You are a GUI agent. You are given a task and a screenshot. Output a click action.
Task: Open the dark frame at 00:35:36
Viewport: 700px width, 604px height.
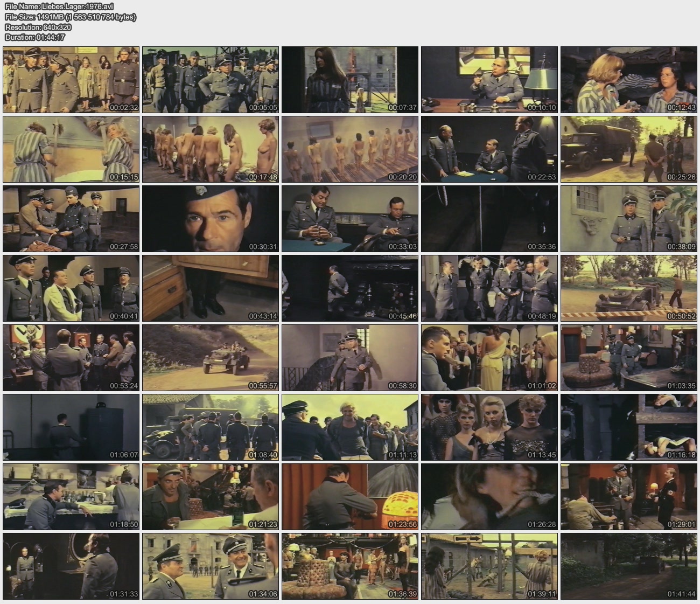point(489,219)
